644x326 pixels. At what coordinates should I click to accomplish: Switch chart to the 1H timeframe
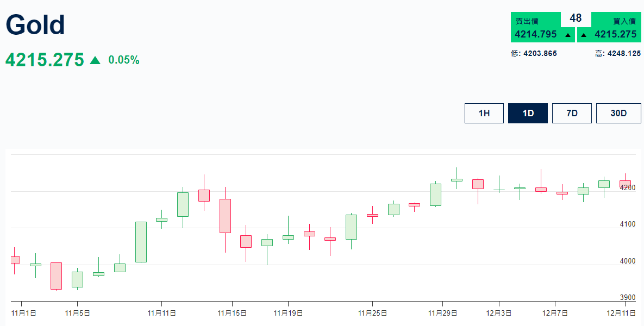484,113
